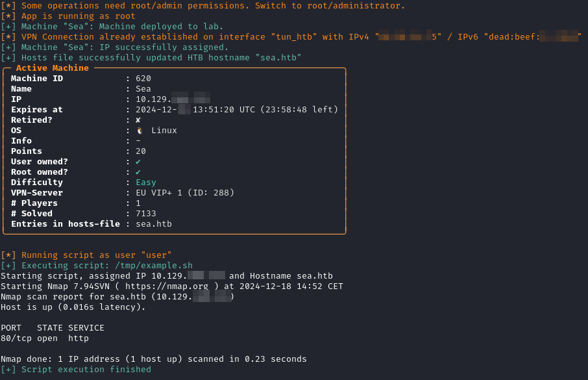The height and width of the screenshot is (380, 588).
Task: Click the 'PORT' column header
Action: tap(11, 328)
